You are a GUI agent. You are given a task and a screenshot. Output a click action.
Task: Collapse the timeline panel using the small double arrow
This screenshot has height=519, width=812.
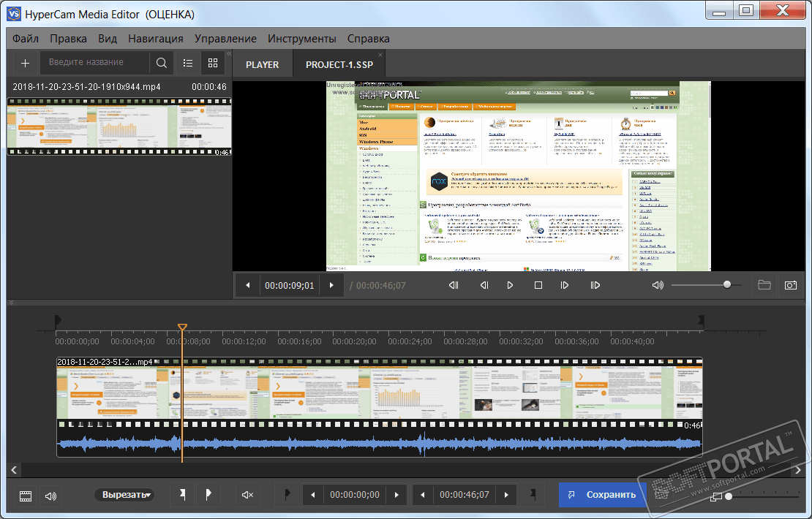pyautogui.click(x=11, y=302)
